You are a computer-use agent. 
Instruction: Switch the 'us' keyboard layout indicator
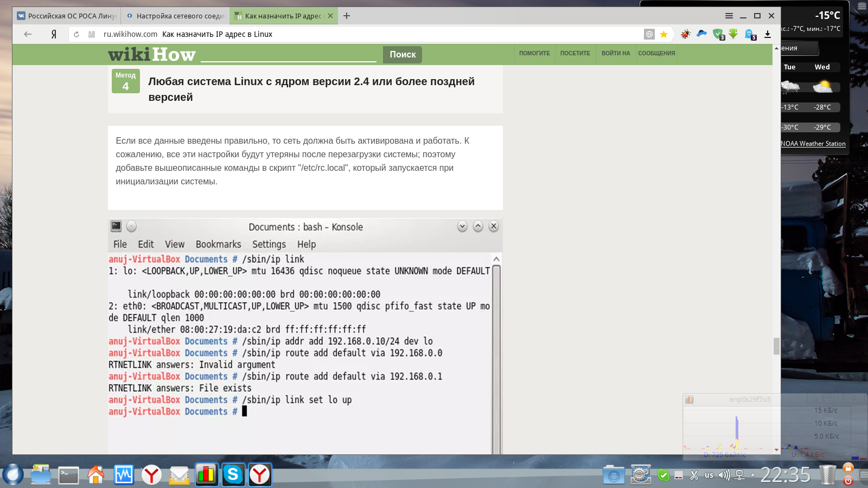click(709, 476)
